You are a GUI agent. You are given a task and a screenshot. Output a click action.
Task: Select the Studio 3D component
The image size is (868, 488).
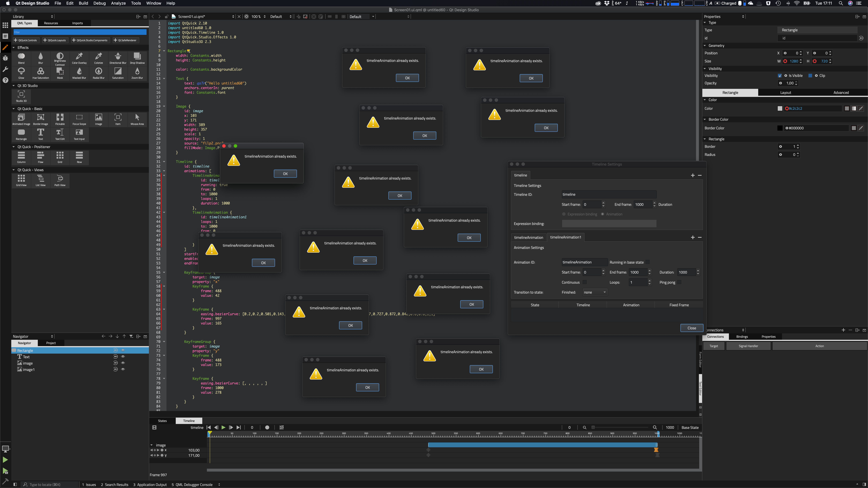point(21,96)
